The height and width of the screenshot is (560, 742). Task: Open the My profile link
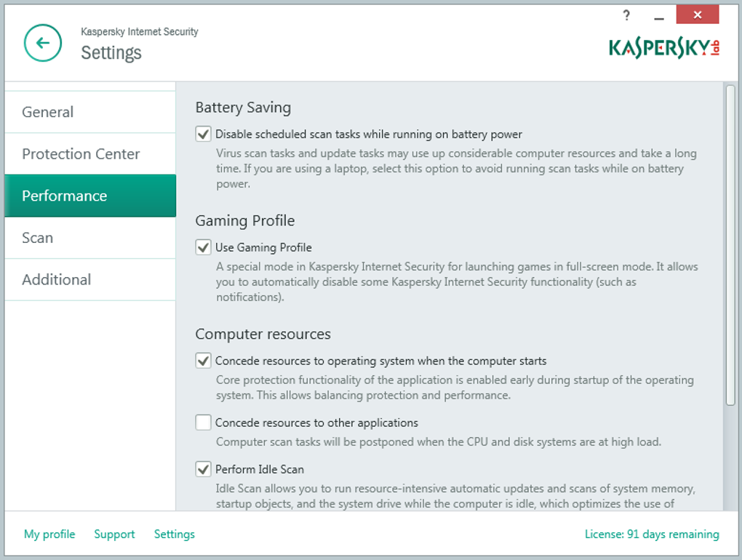click(x=49, y=535)
